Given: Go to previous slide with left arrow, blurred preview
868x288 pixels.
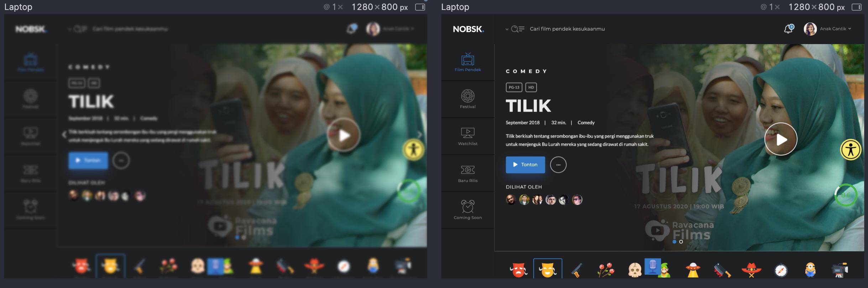Looking at the screenshot, I should tap(64, 134).
